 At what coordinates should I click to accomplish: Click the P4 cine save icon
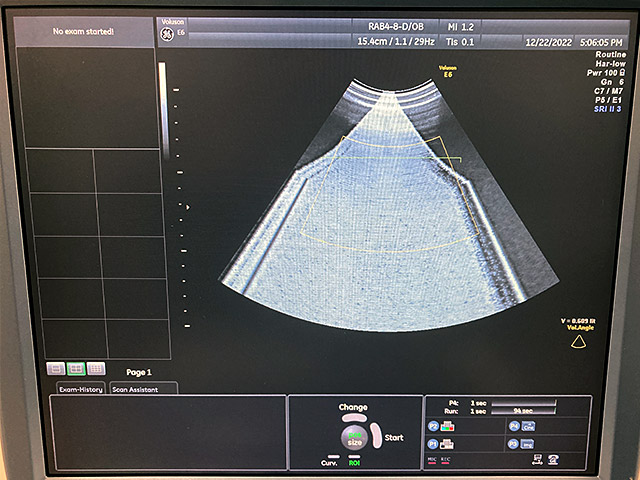[528, 427]
